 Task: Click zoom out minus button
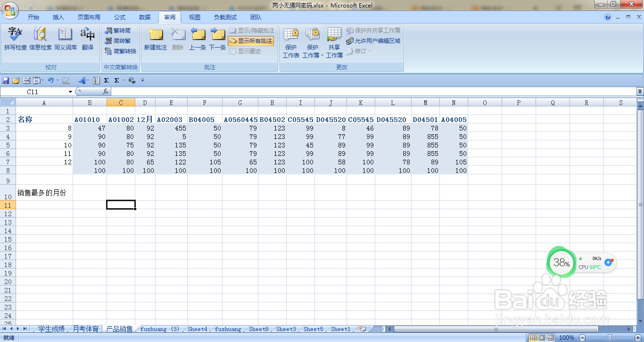pyautogui.click(x=582, y=338)
